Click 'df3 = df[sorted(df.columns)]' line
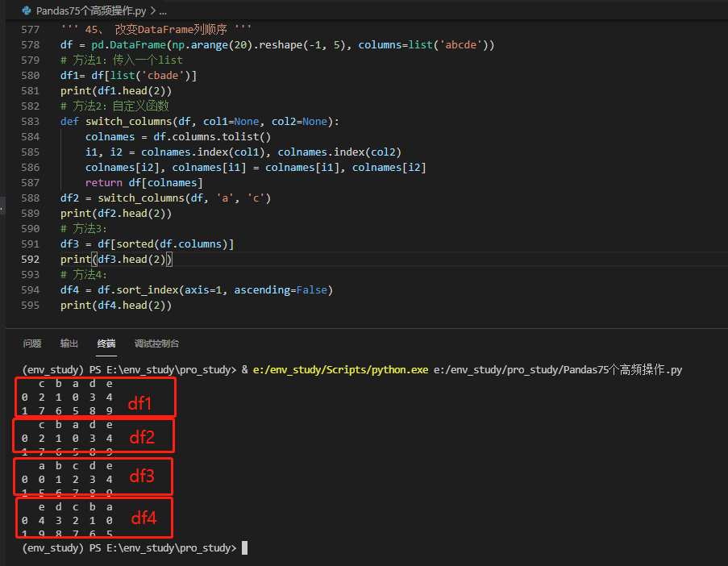Screen dimensions: 728x566 tap(148, 243)
